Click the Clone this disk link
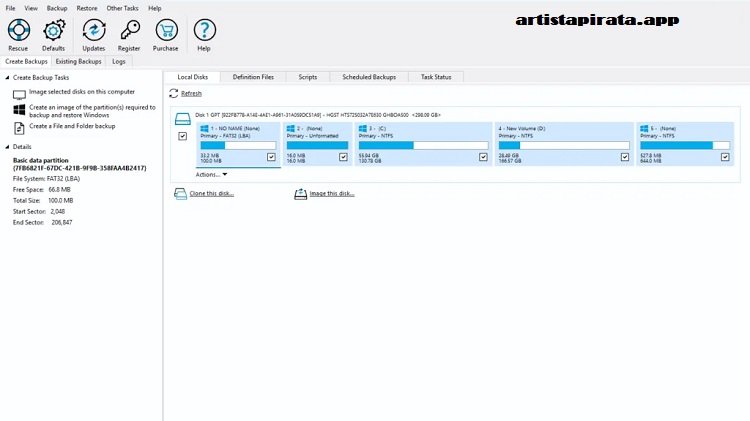Image resolution: width=750 pixels, height=421 pixels. click(211, 194)
